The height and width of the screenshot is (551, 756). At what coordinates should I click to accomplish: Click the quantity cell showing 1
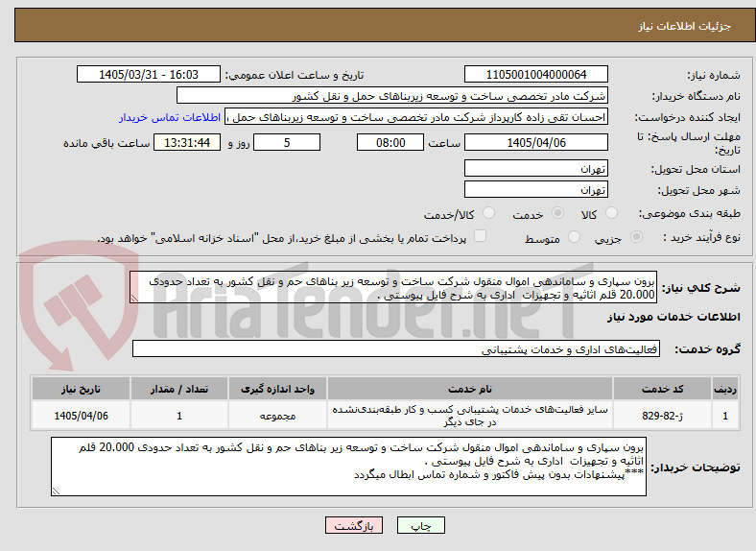[179, 416]
